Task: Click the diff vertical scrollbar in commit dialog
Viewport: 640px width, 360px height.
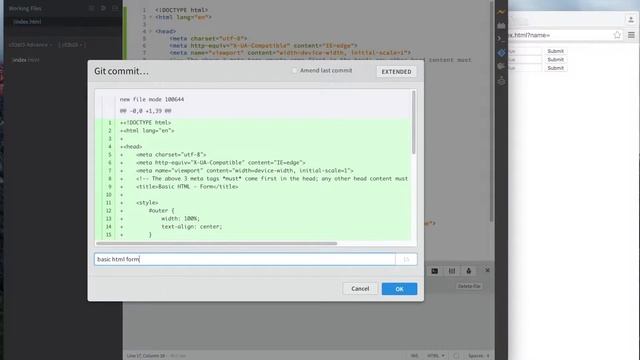Action: pos(413,122)
